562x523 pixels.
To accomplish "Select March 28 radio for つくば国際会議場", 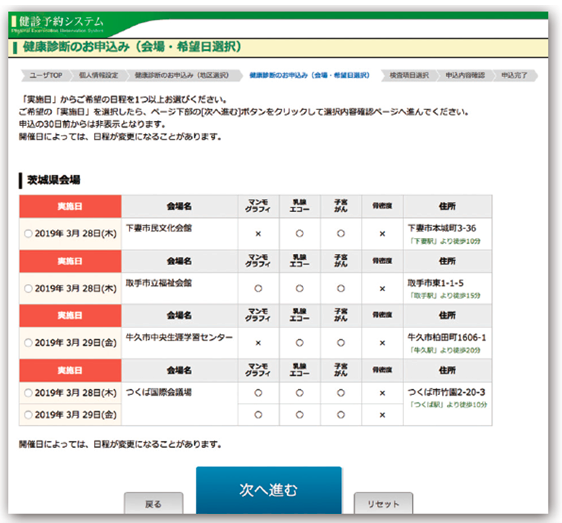I will click(28, 393).
